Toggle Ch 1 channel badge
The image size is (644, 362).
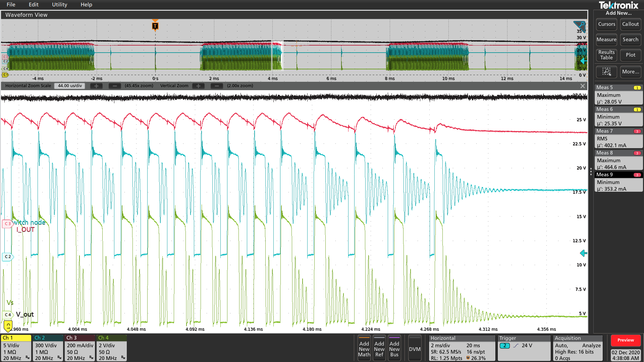coord(16,348)
